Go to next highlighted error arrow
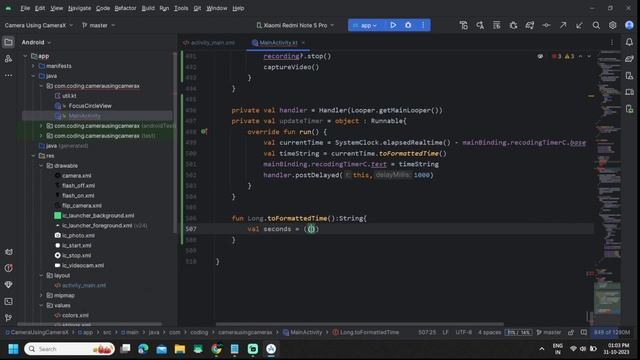This screenshot has height=360, width=640. [589, 56]
